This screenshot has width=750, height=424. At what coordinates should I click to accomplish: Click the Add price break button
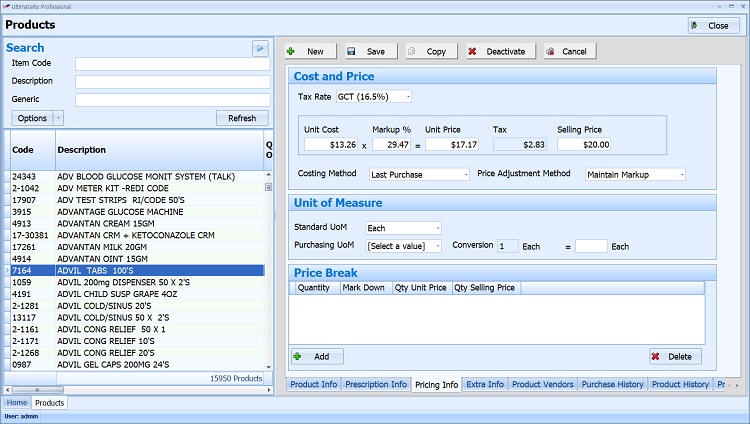(x=317, y=357)
